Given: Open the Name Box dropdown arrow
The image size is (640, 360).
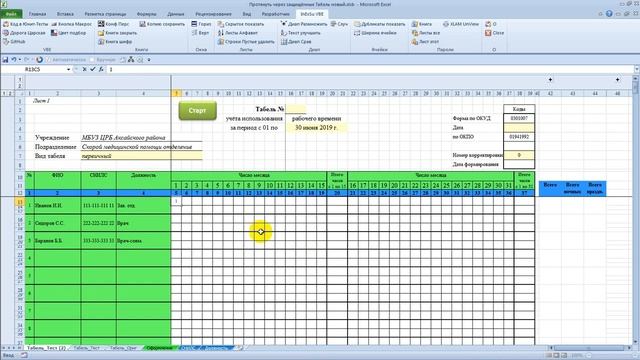Looking at the screenshot, I should click(x=68, y=70).
